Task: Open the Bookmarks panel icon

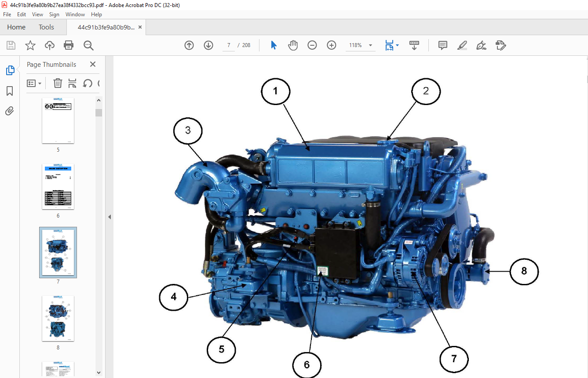Action: [x=10, y=91]
